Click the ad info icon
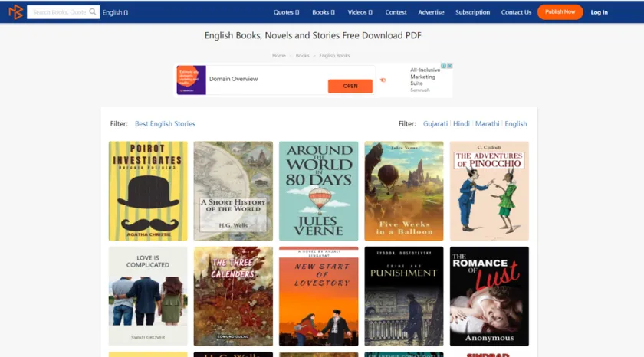This screenshot has width=644, height=357. pos(444,66)
